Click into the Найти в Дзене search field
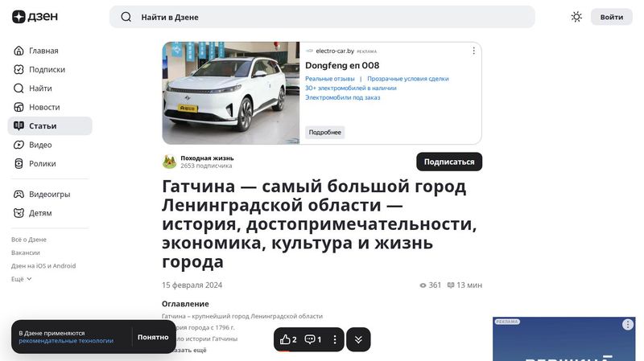Screen dimensions: 644x361 322,17
